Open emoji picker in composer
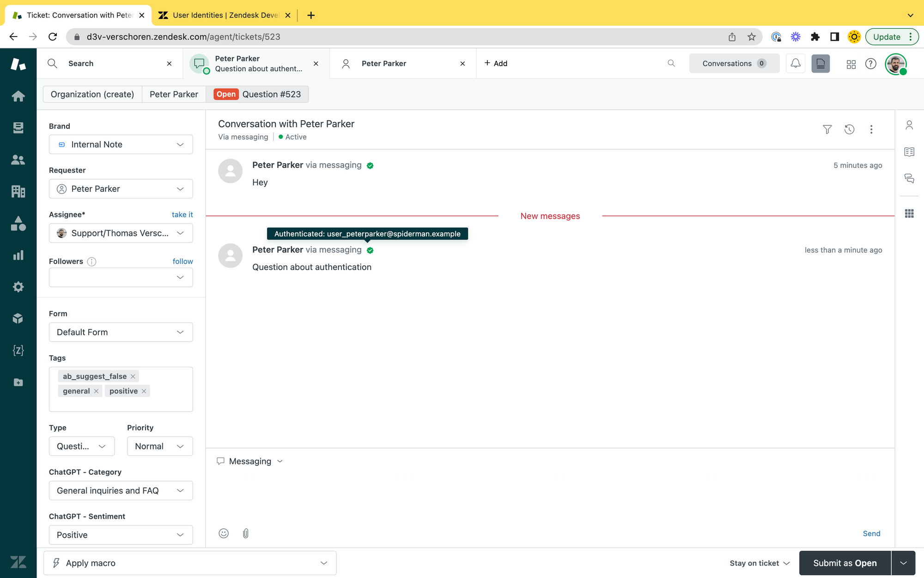This screenshot has width=924, height=578. tap(224, 533)
